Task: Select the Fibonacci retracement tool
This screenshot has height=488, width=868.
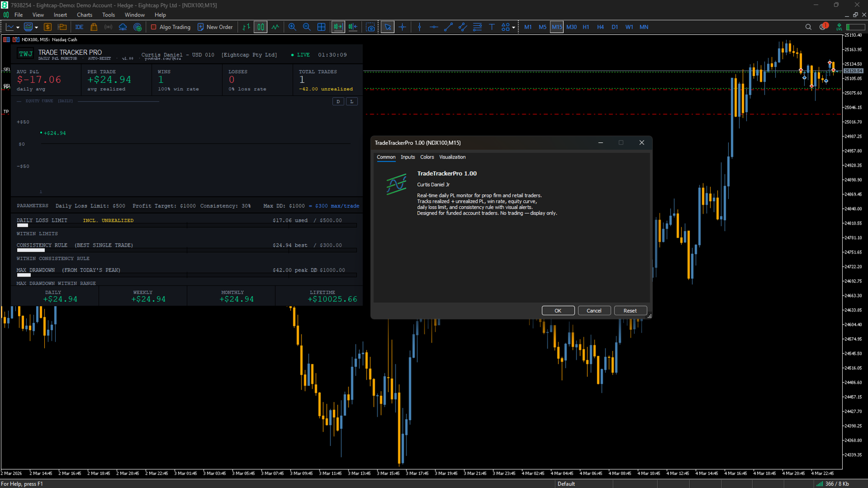Action: pyautogui.click(x=477, y=27)
